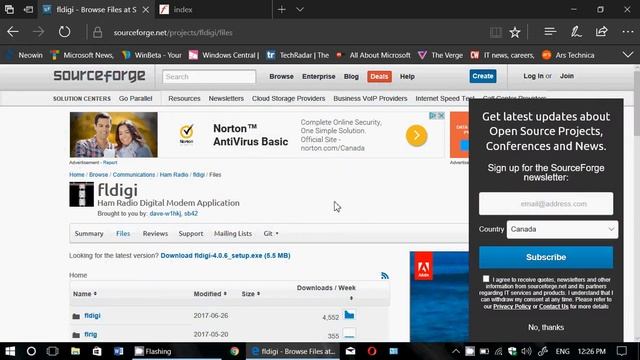640x360 pixels.
Task: Click the browser Back arrow
Action: [13, 32]
